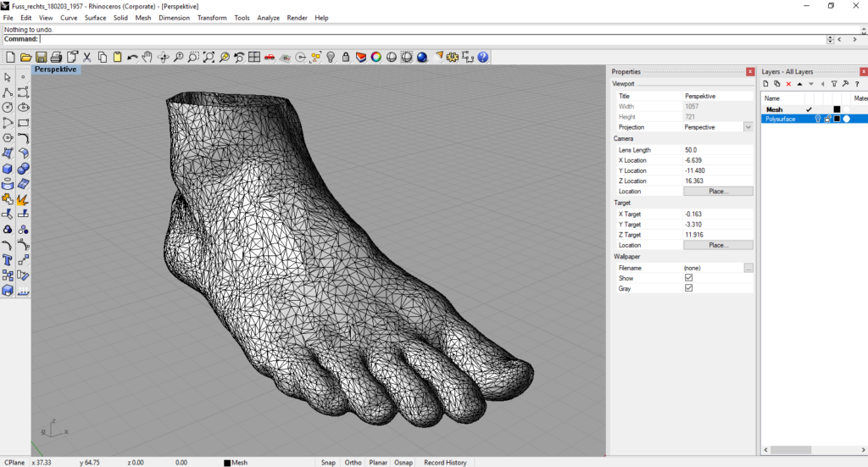Select the Pan hand tool

click(x=147, y=57)
